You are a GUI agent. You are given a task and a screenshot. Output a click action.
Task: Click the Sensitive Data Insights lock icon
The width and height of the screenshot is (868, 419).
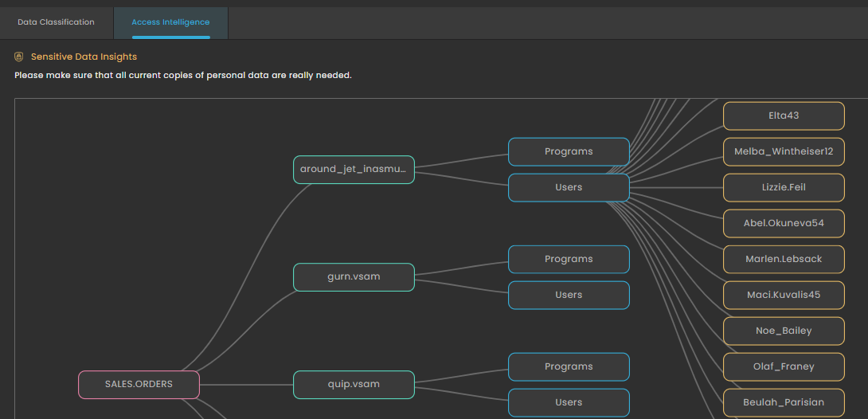click(19, 57)
